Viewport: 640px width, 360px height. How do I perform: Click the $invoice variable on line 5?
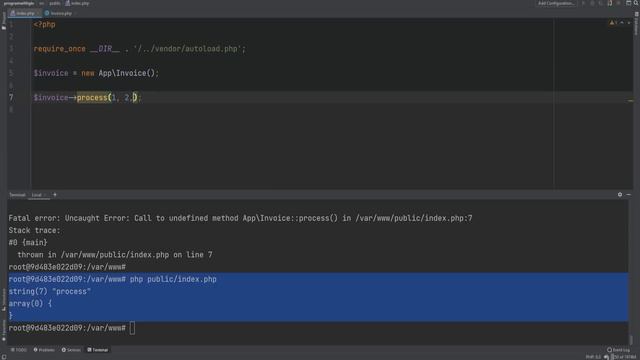click(51, 73)
